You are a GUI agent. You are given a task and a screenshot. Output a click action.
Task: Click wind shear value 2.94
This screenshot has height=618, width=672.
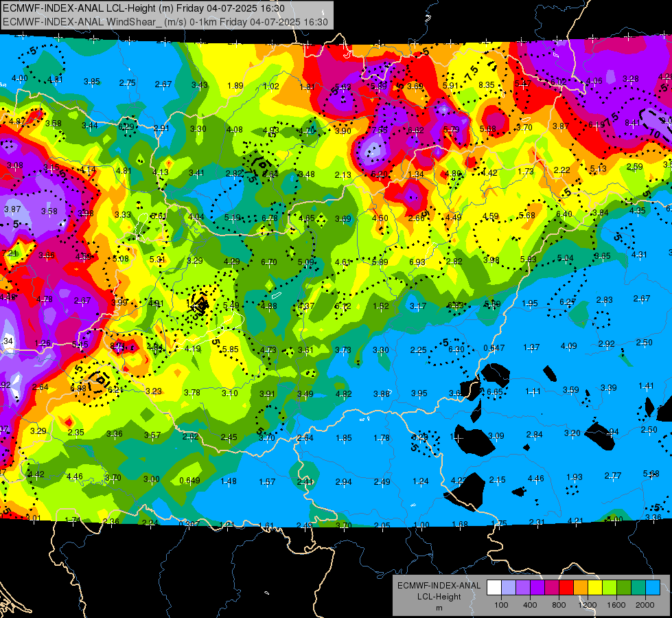point(343,481)
